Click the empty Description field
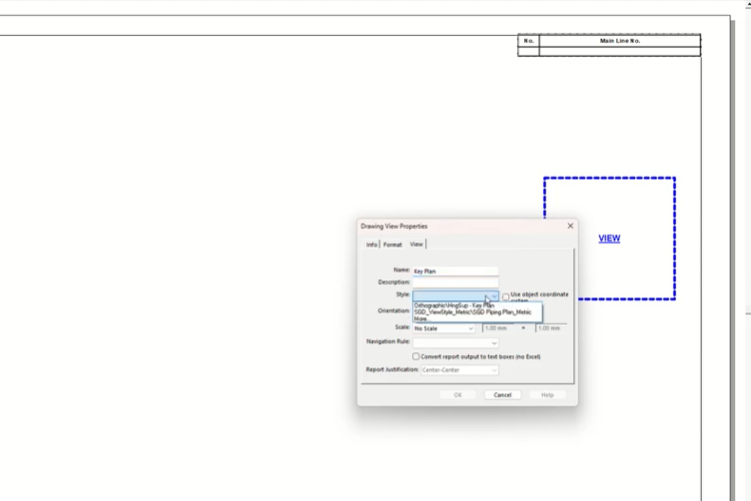 pyautogui.click(x=455, y=282)
